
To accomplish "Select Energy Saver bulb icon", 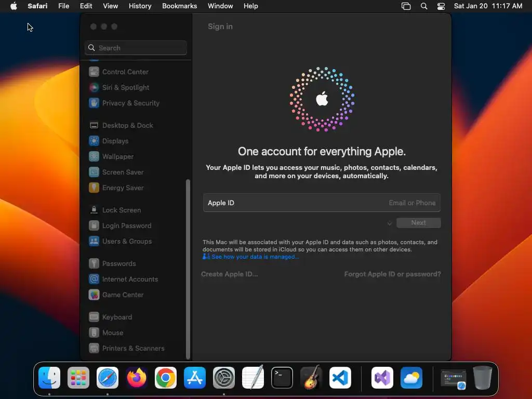I will click(94, 188).
